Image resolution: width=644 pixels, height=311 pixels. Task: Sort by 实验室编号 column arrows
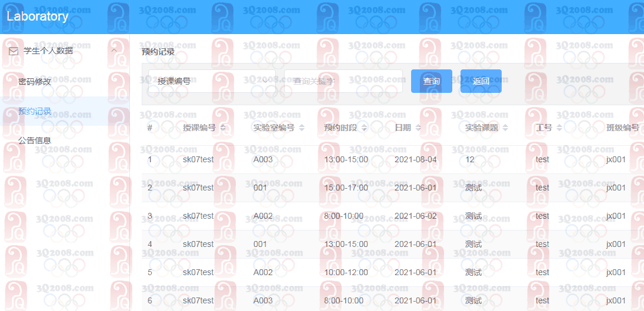(302, 128)
